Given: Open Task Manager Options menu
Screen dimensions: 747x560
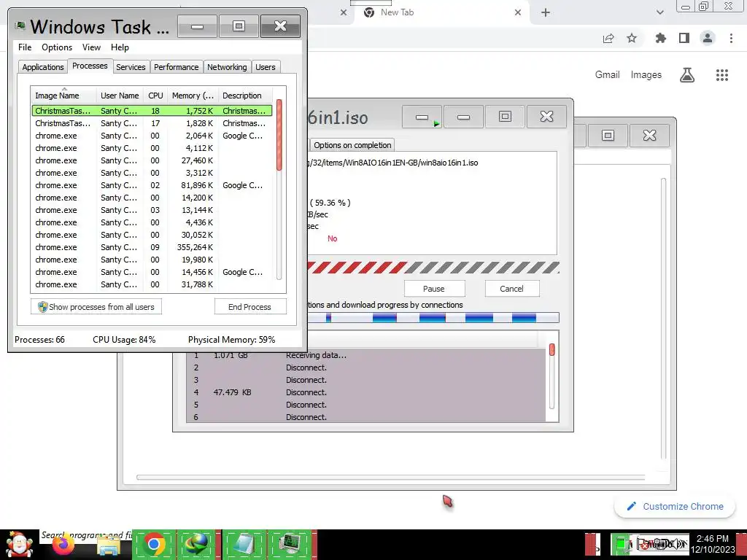Looking at the screenshot, I should click(57, 47).
